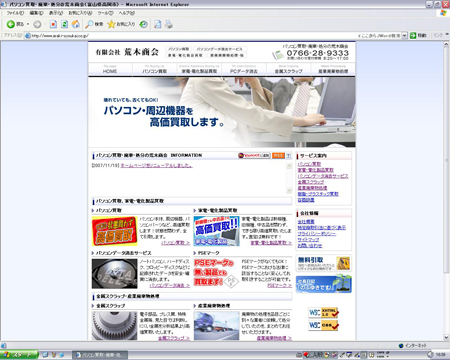
Task: Open the 表示 (View) menu
Action: click(x=56, y=13)
